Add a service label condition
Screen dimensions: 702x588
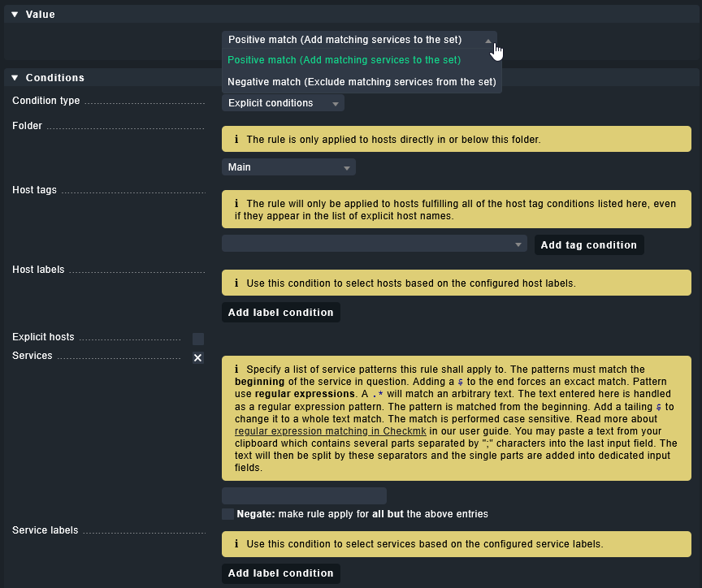(x=280, y=573)
